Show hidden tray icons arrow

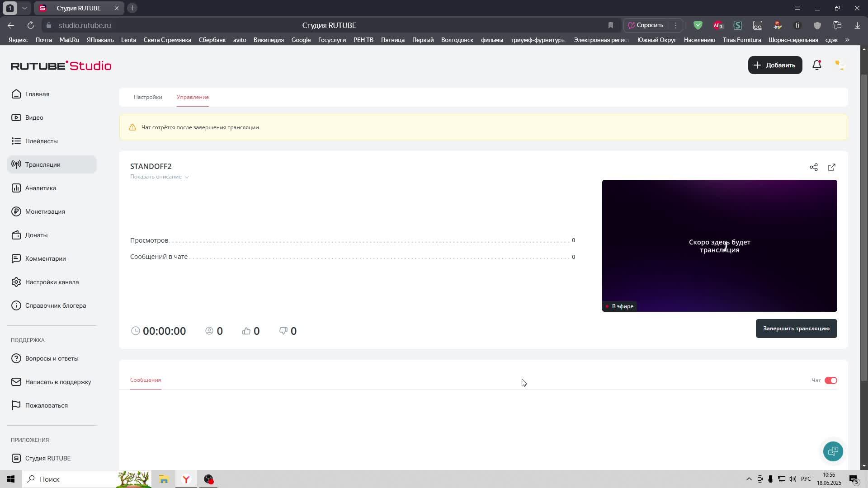[x=749, y=479]
